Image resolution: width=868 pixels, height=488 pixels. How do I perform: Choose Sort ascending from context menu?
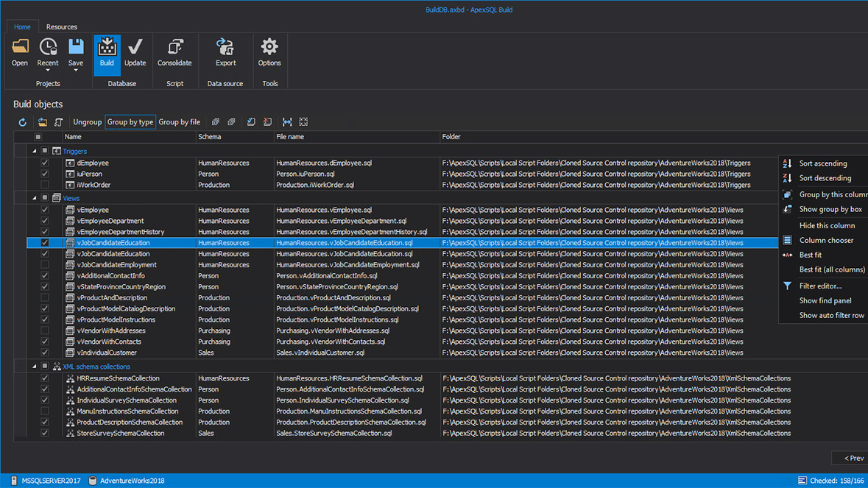pos(824,164)
